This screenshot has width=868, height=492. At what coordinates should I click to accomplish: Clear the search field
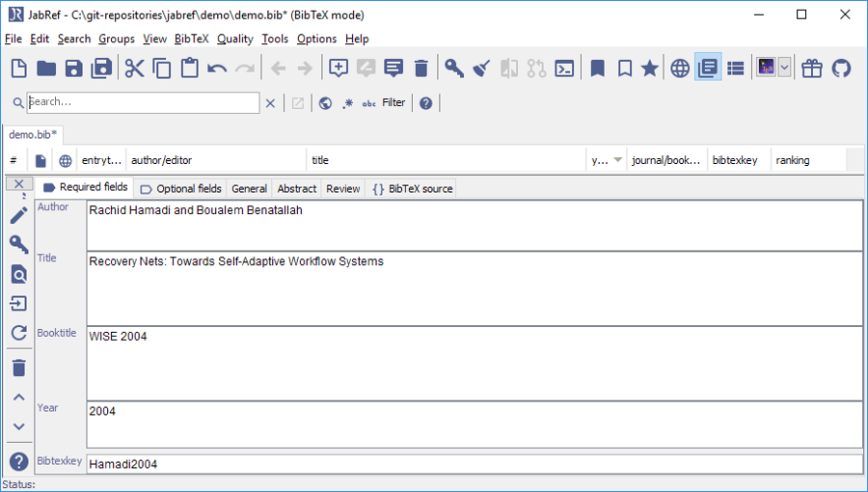pos(270,103)
